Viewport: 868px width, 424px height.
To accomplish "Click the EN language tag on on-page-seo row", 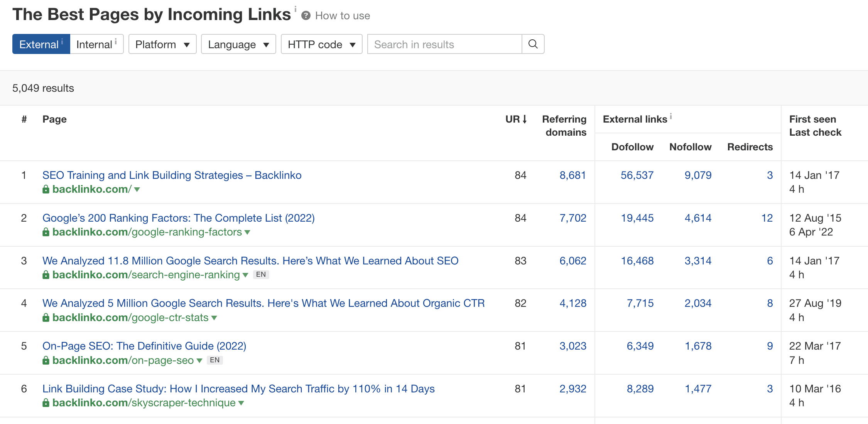I will click(x=214, y=360).
